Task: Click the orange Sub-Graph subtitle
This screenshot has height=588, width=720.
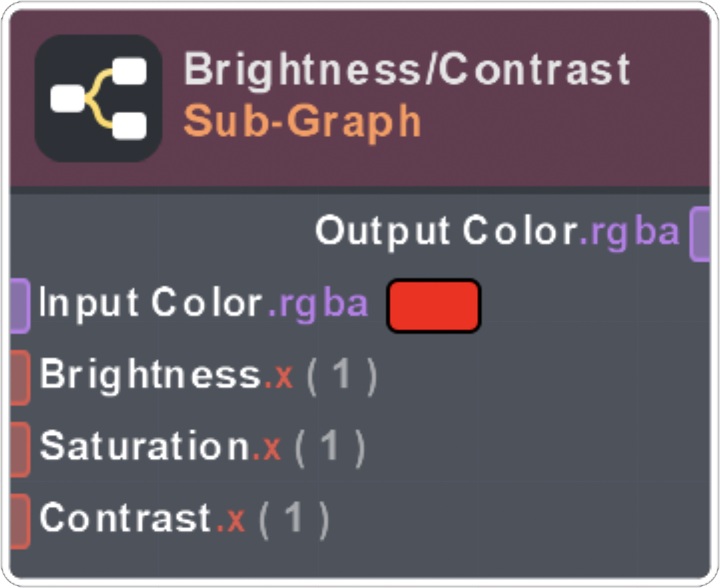Action: pos(302,121)
